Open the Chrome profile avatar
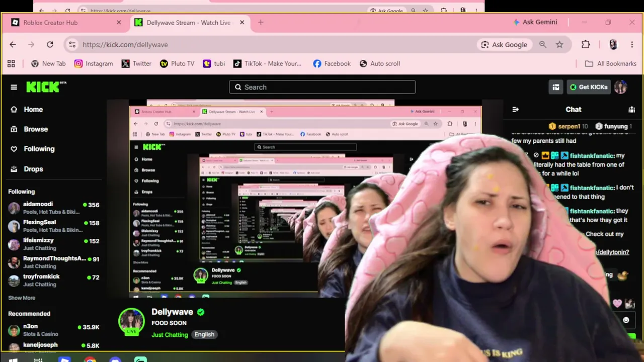The height and width of the screenshot is (362, 644). pyautogui.click(x=613, y=45)
